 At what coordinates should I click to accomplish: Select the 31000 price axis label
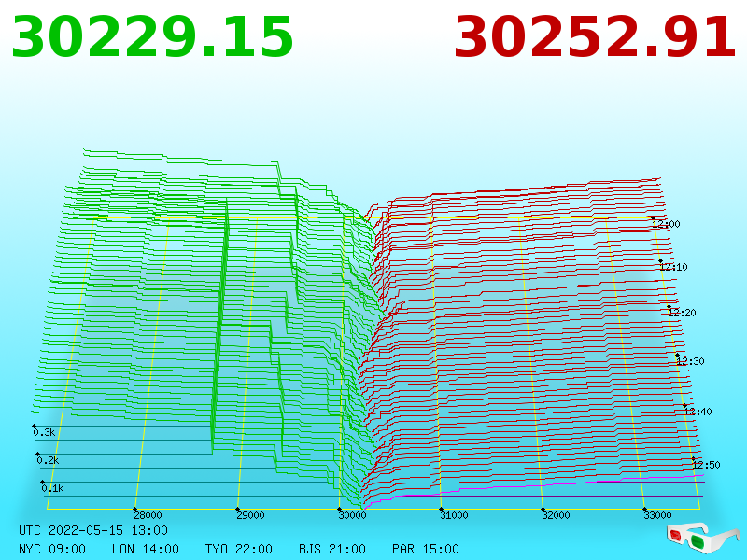pos(454,515)
